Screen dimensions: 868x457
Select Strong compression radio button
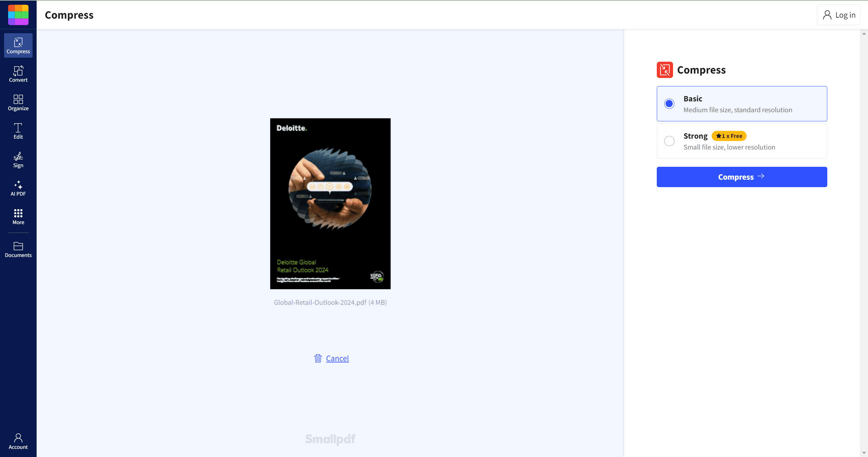pos(669,141)
